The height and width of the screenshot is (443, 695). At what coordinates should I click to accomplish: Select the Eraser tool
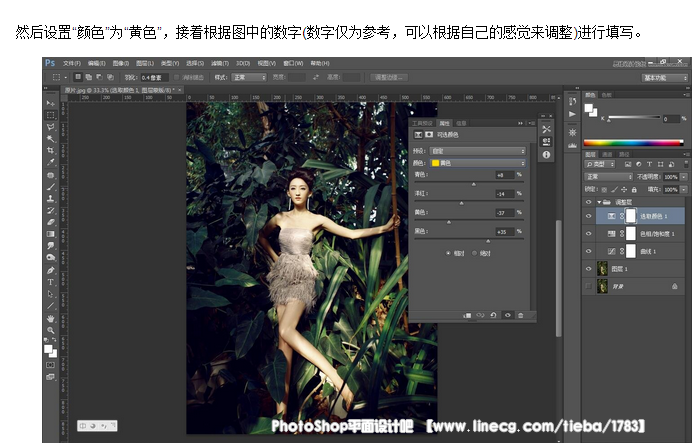[x=51, y=222]
